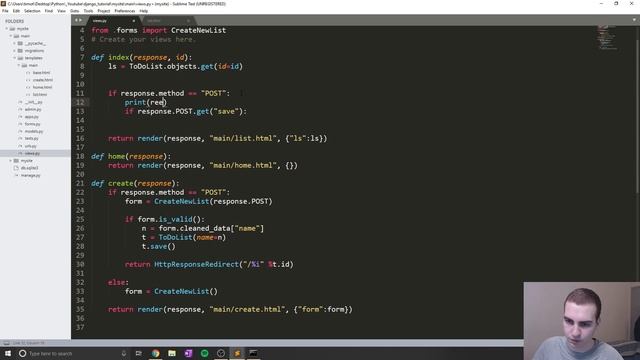
Task: Open the Help menu
Action: coord(144,11)
